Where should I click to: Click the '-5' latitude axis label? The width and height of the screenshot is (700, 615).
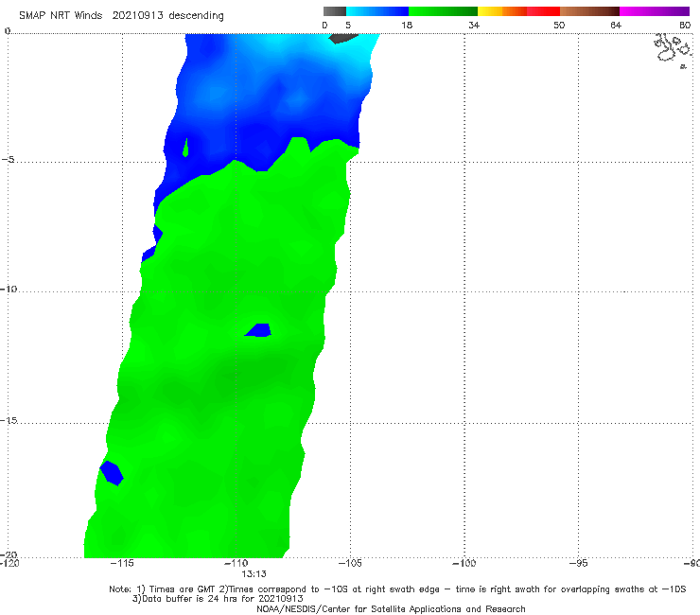[x=8, y=160]
